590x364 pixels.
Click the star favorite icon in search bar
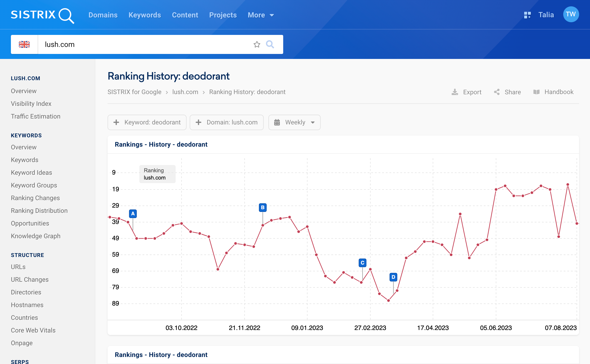(x=257, y=44)
